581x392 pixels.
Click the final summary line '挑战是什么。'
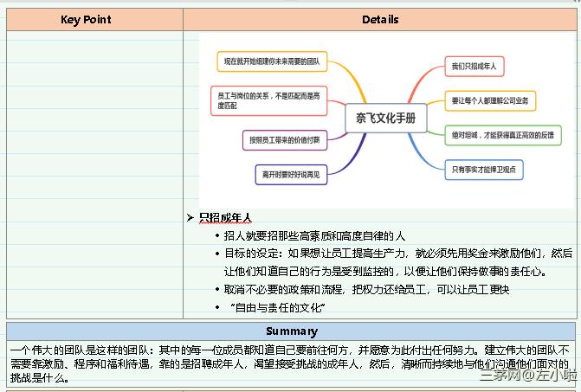point(40,378)
